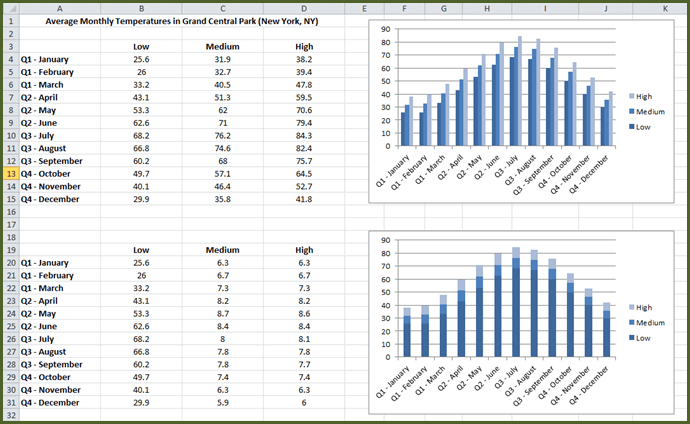Select the cell with value 8.7

pos(222,313)
